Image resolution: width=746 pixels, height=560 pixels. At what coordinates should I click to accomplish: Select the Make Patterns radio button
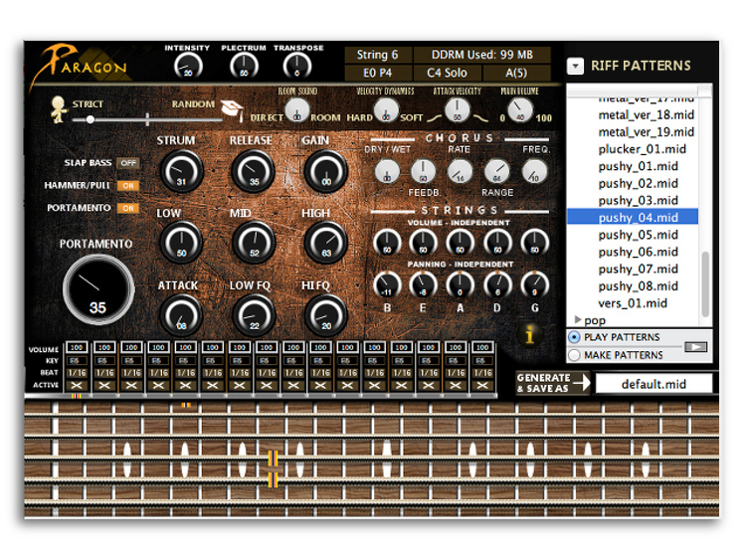tap(574, 355)
